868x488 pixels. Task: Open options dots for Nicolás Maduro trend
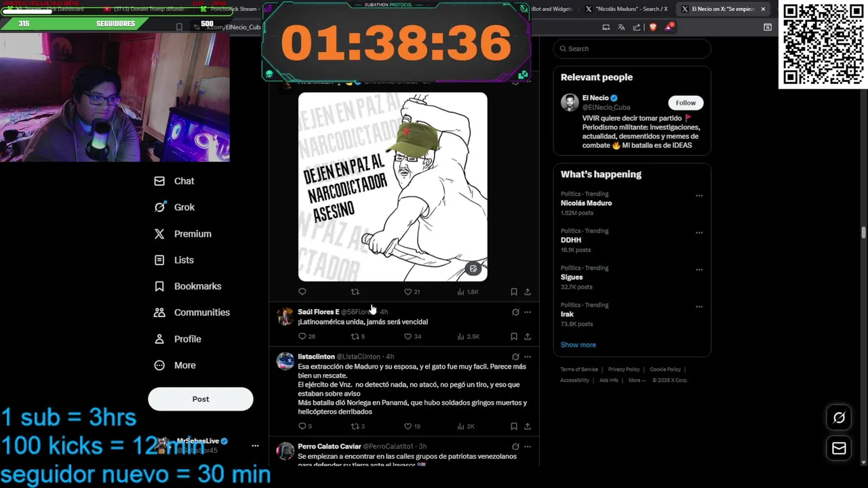[698, 196]
